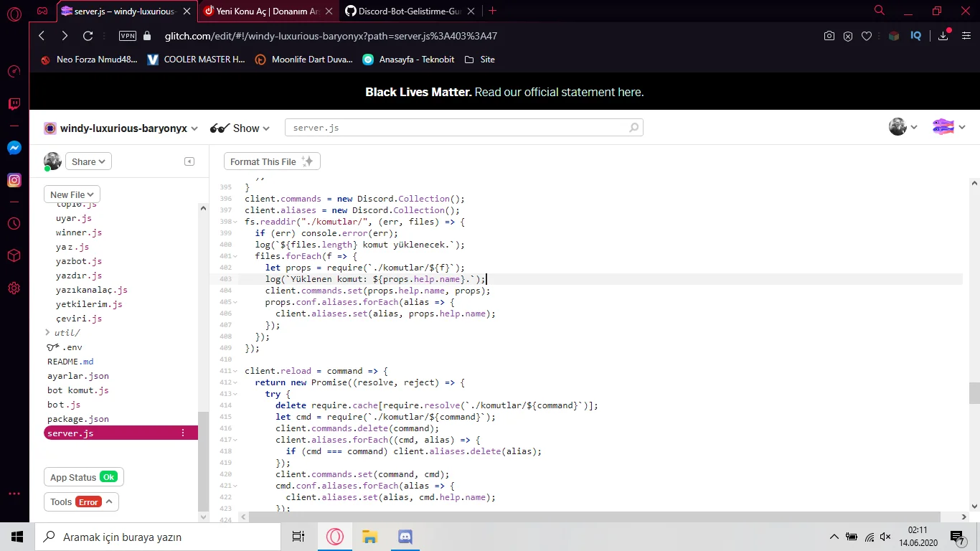This screenshot has height=551, width=980.
Task: Open GX Control speedometer icon
Action: point(14,72)
